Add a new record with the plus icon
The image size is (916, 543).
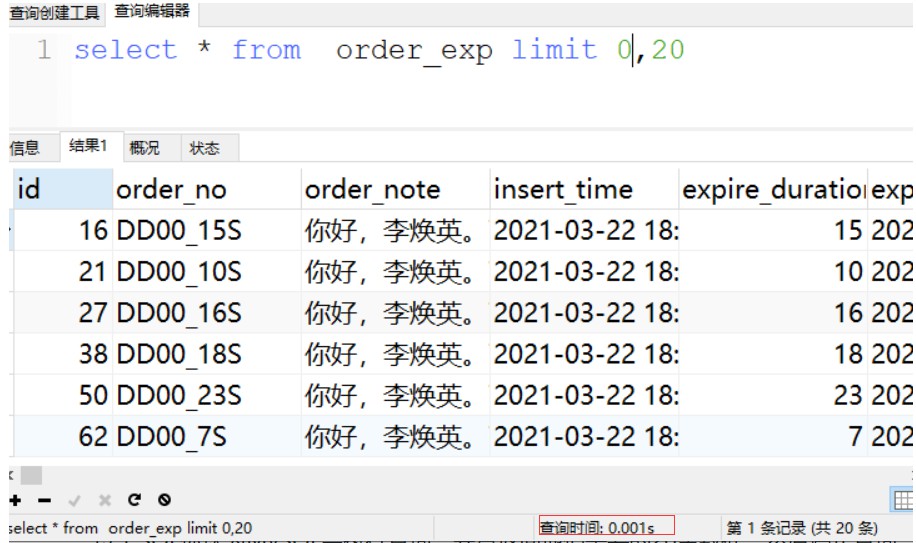click(15, 500)
